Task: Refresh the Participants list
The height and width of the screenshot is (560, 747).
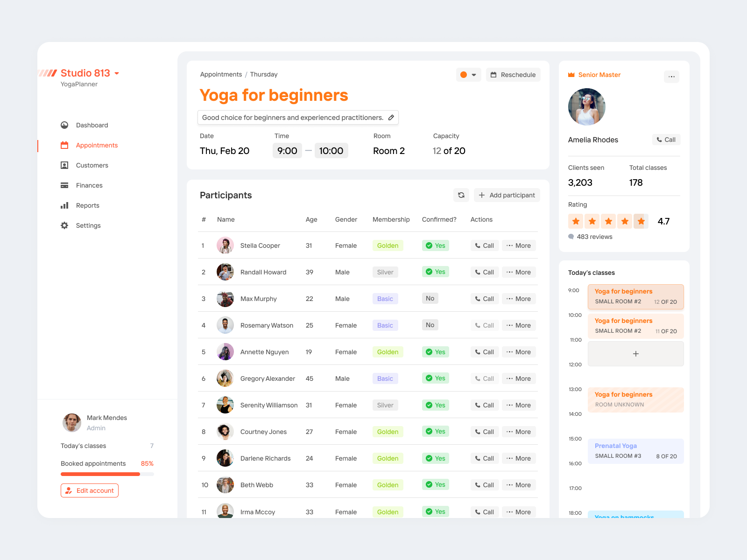Action: [x=461, y=195]
